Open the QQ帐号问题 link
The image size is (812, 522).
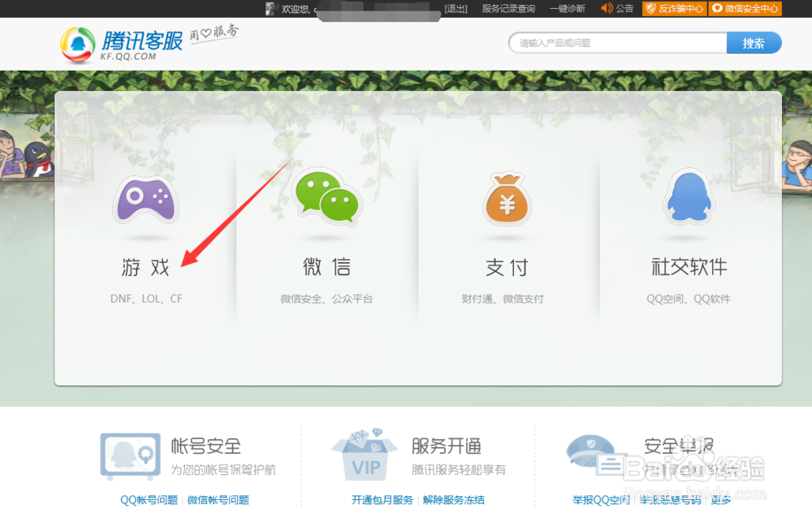point(149,500)
